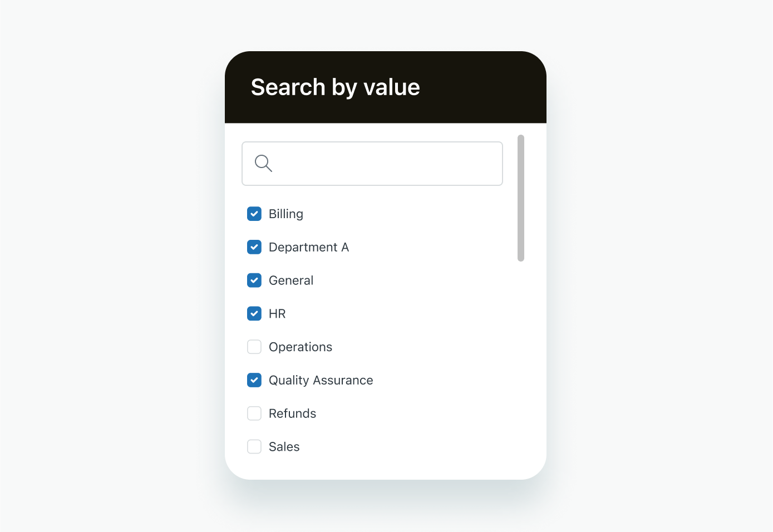Tick the Sales checkbox
This screenshot has width=773, height=532.
coord(254,447)
